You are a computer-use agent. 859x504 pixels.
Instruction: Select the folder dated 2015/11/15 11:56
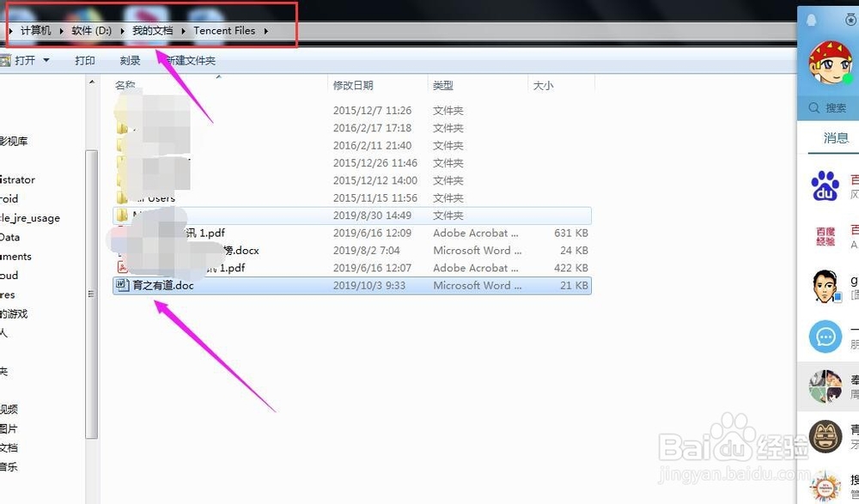351,197
